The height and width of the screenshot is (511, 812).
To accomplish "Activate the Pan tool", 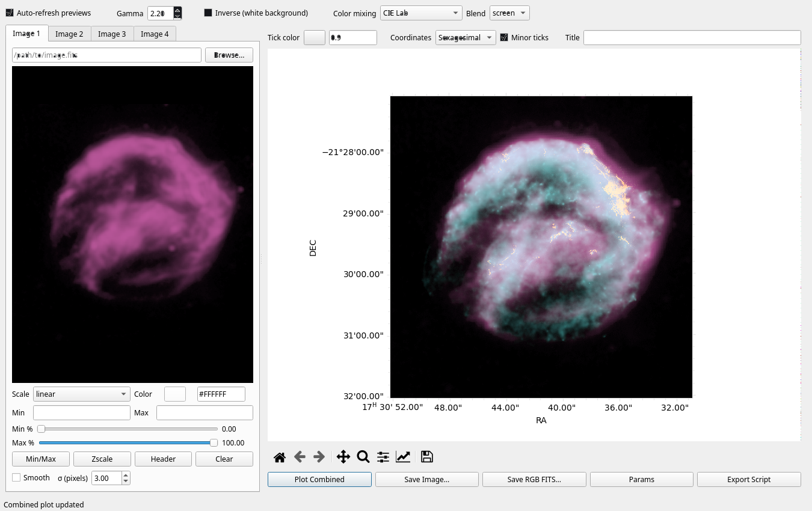I will pyautogui.click(x=343, y=457).
